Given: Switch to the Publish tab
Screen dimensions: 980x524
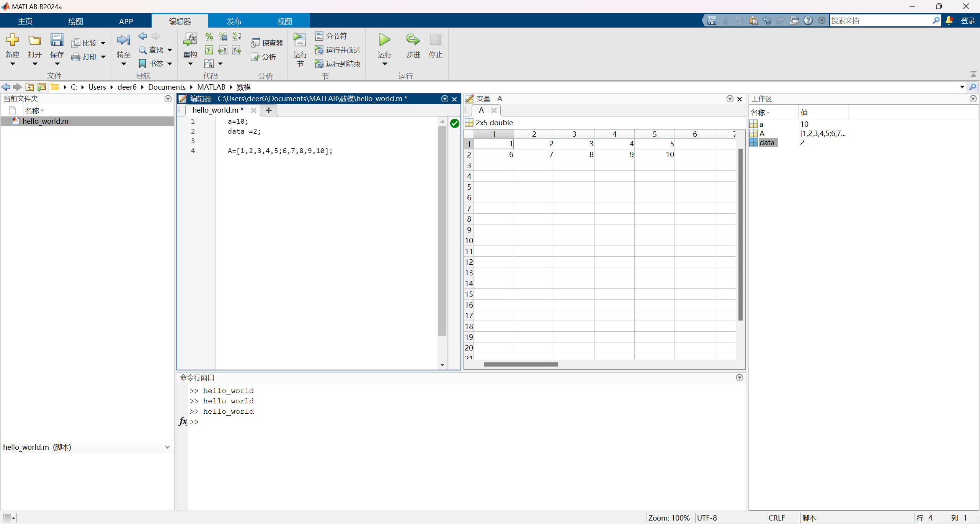Looking at the screenshot, I should point(234,21).
